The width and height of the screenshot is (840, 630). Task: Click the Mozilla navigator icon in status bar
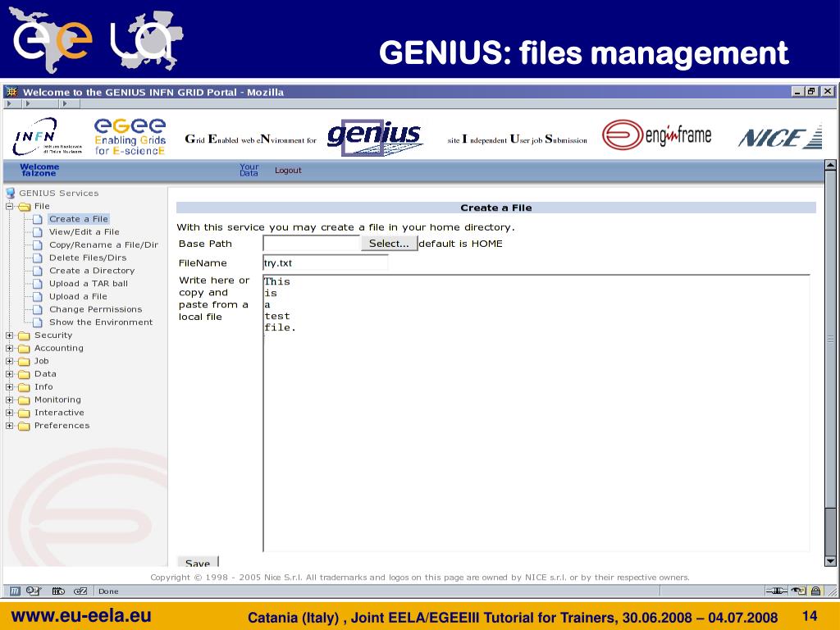point(15,591)
